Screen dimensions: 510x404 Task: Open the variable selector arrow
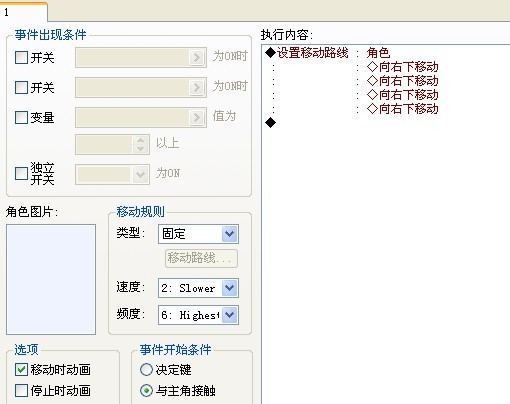coord(197,117)
